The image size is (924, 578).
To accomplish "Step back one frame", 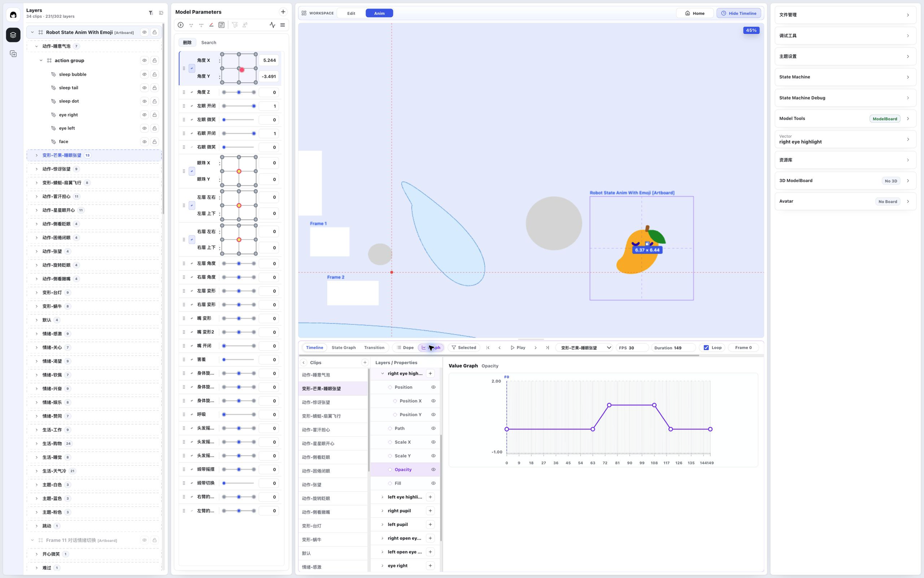I will (500, 348).
